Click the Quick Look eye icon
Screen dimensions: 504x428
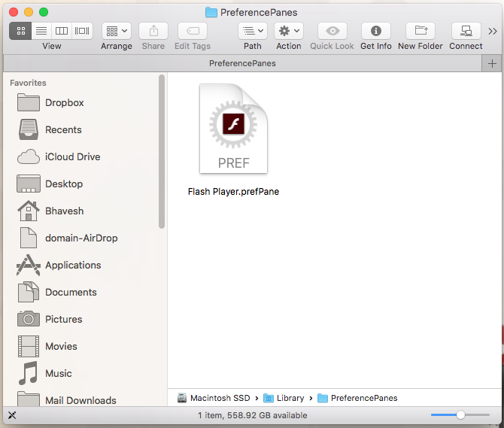click(332, 31)
